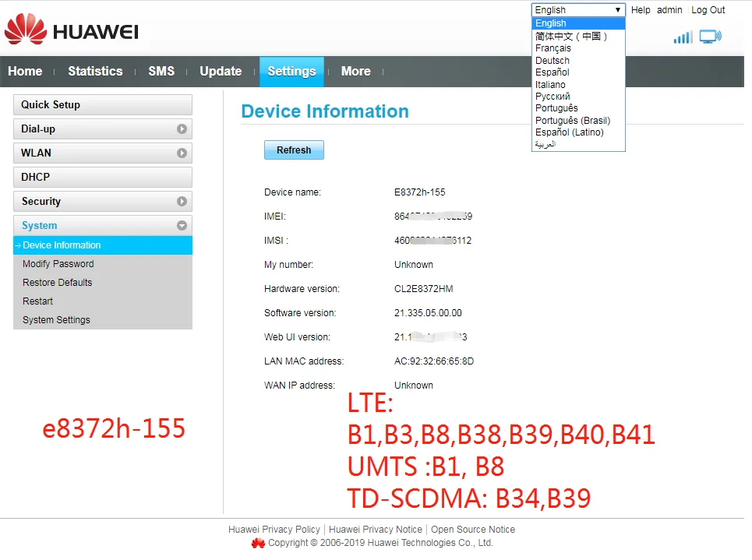Open DHCP settings in sidebar
The image size is (752, 560).
[103, 177]
